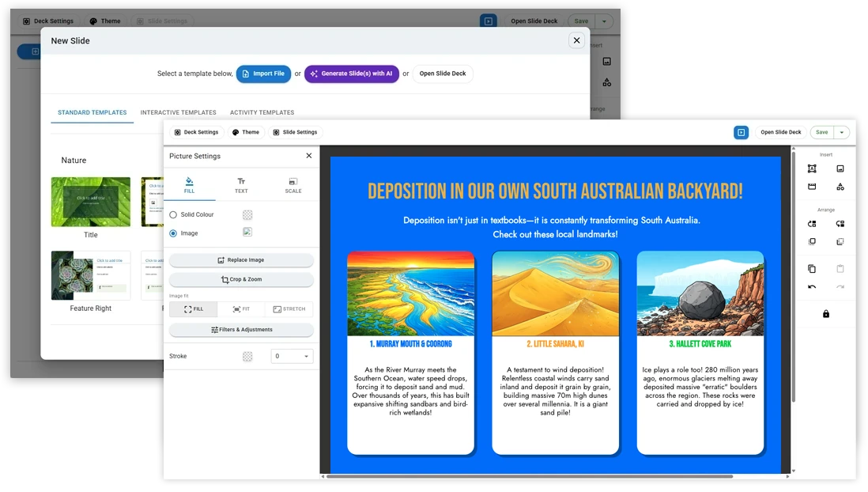Viewport: 868px width, 492px height.
Task: Open the Interactive Templates tab
Action: [178, 112]
